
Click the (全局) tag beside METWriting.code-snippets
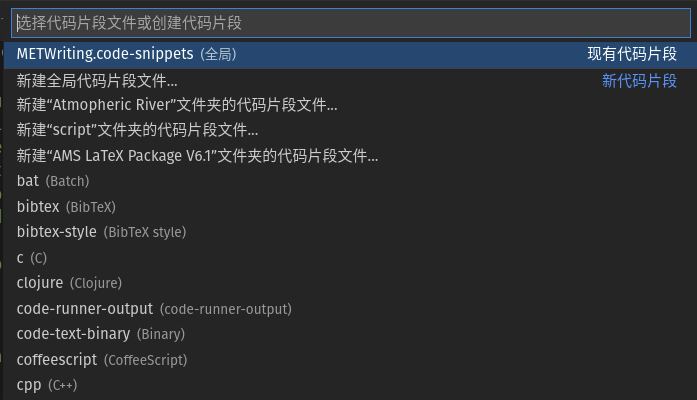pos(218,54)
